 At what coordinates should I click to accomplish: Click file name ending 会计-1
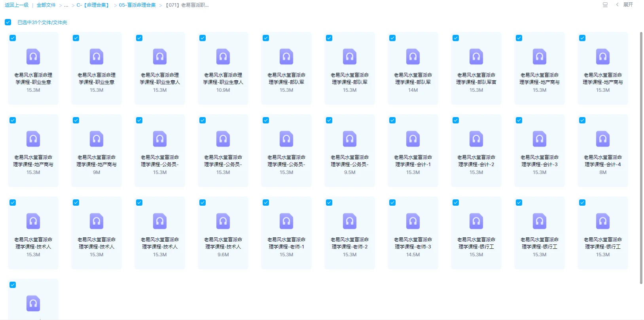[x=413, y=161]
